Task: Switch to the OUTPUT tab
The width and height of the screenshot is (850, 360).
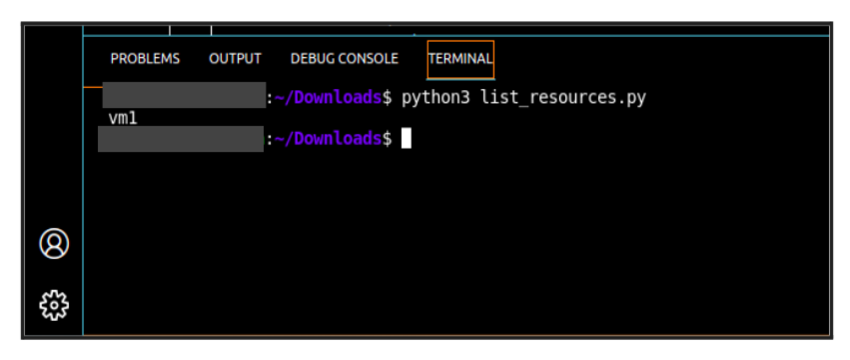Action: click(235, 59)
